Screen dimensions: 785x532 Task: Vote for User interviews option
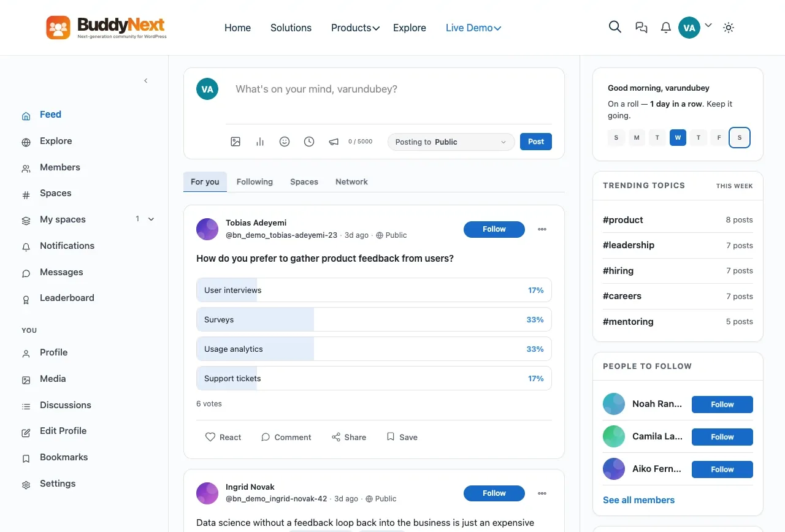374,290
